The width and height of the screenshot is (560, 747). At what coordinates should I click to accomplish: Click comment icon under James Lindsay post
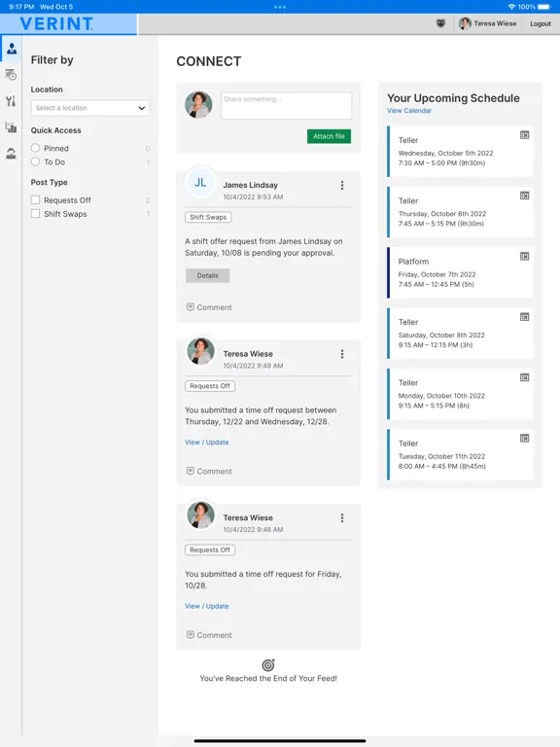[191, 306]
